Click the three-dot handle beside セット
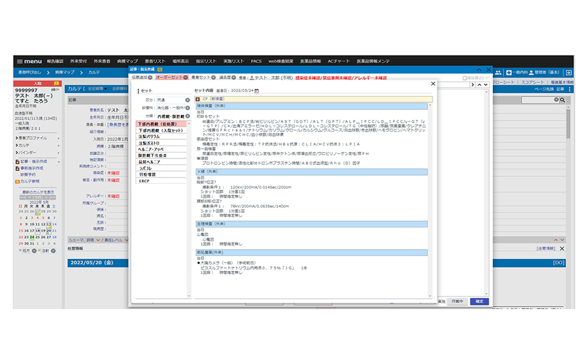This screenshot has width=588, height=364. [x=137, y=91]
